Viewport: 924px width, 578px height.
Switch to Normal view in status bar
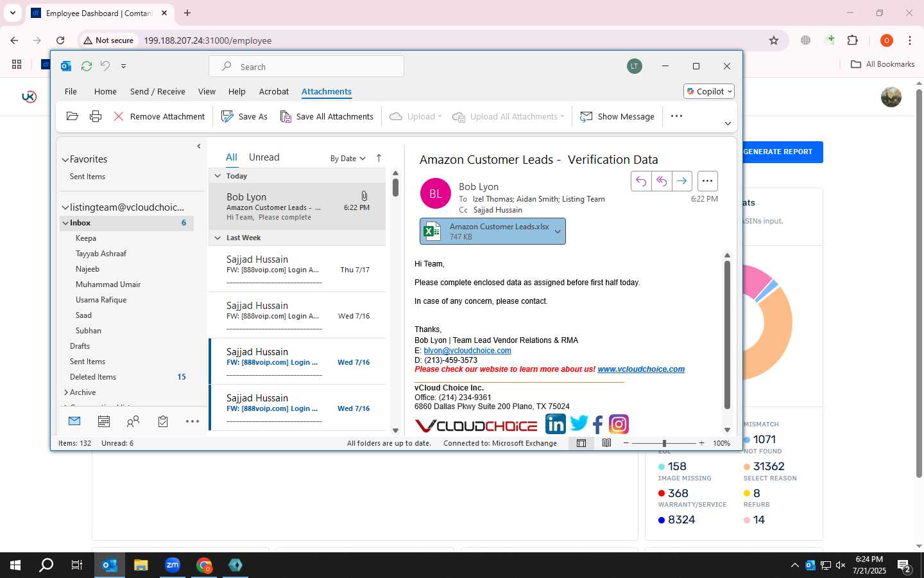click(x=581, y=443)
